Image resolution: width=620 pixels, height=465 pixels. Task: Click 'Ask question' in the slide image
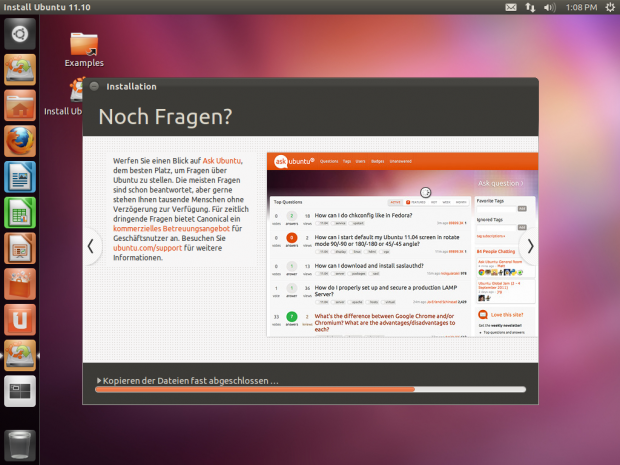click(500, 183)
